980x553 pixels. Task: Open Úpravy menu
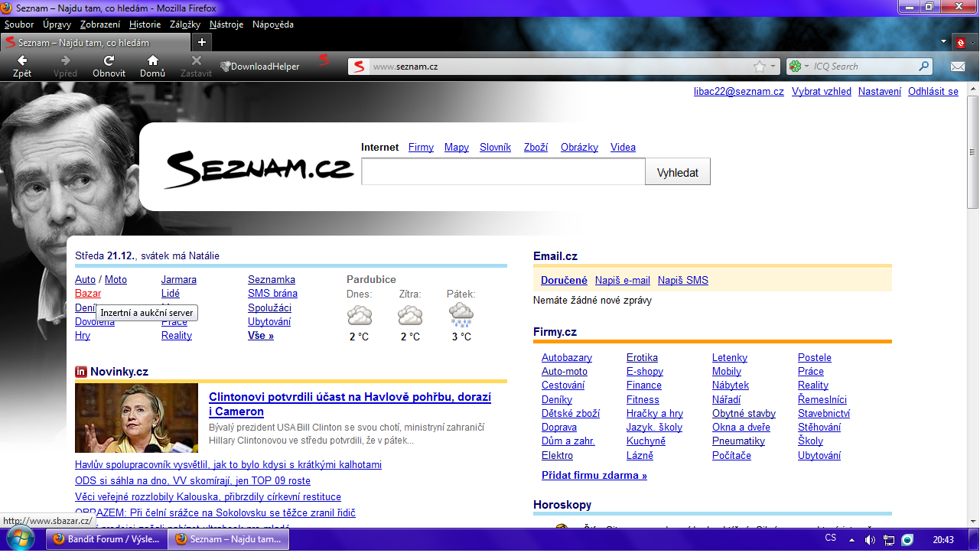pyautogui.click(x=57, y=24)
